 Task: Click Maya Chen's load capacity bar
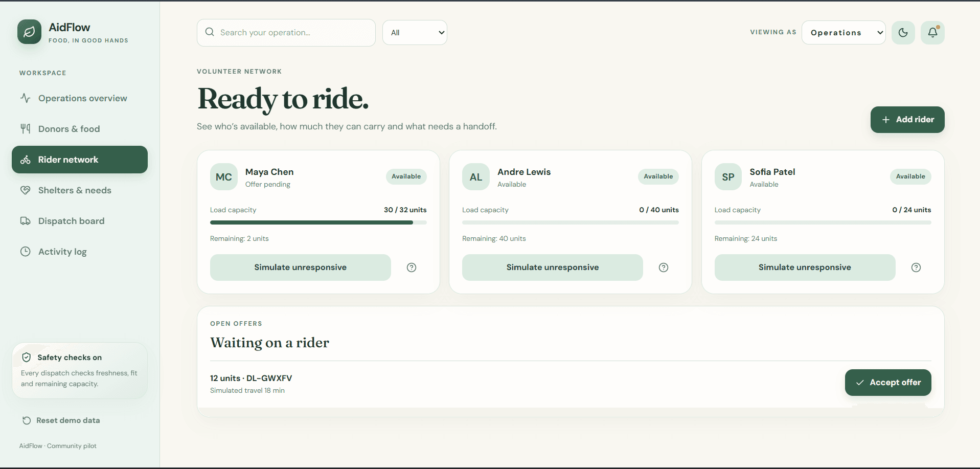click(x=318, y=222)
